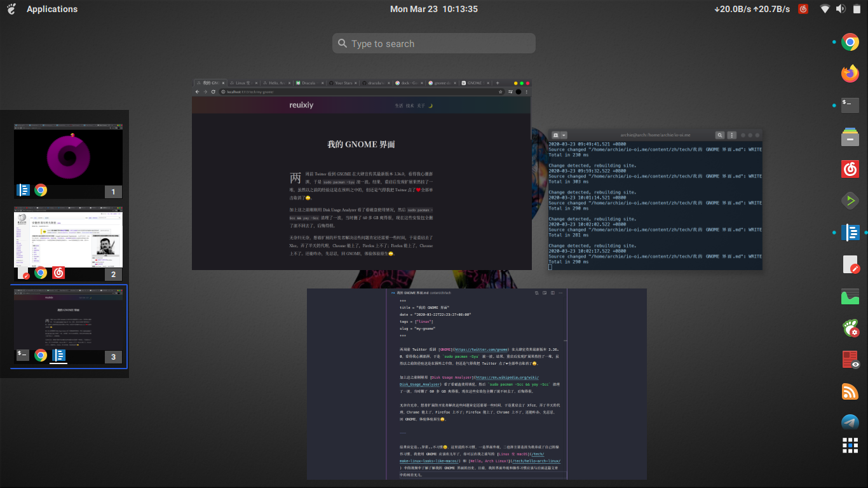Screen dimensions: 868x488
Task: Toggle the moon dark-mode icon on reuixiy site
Action: click(x=430, y=105)
